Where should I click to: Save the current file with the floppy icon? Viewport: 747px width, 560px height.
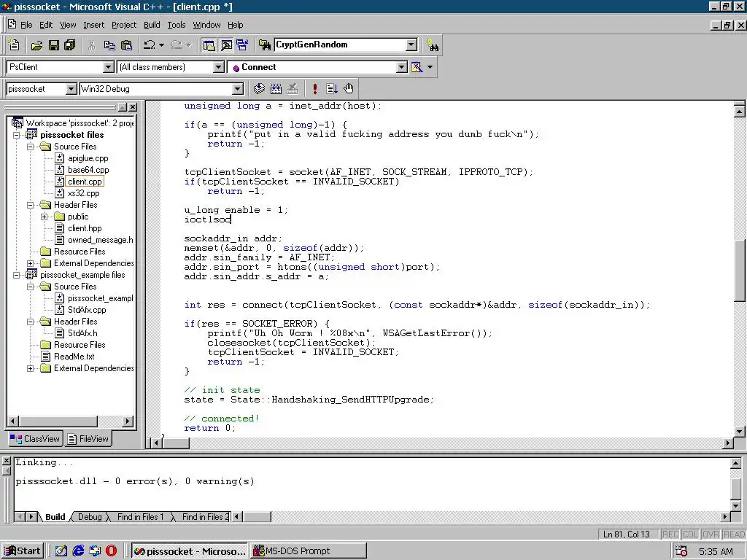pos(54,45)
